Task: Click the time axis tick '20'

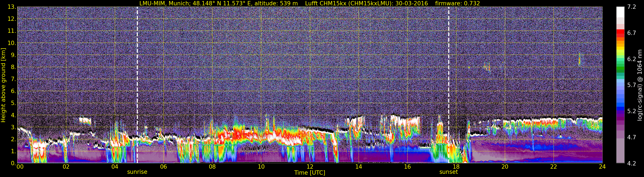Action: click(x=505, y=167)
